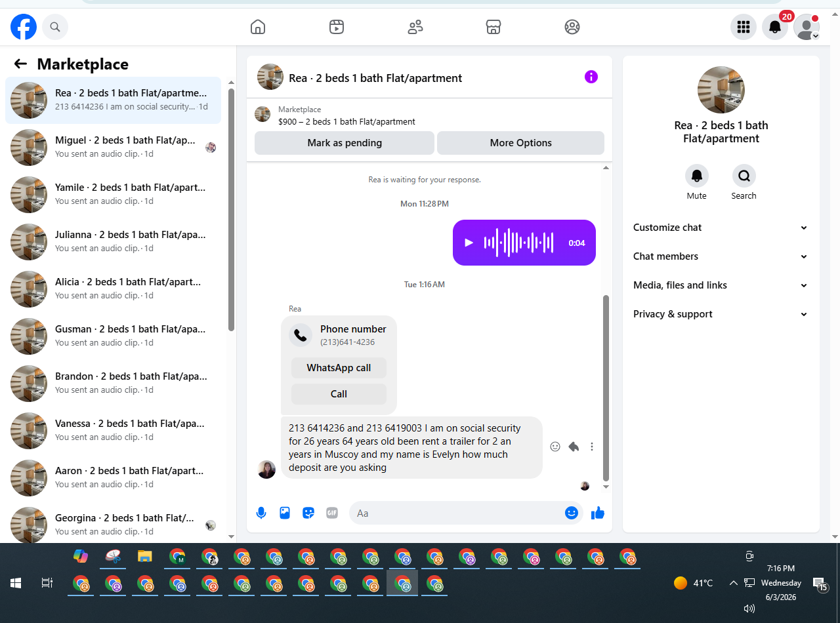The height and width of the screenshot is (623, 840).
Task: Select the Rea conversation in list
Action: tap(113, 100)
